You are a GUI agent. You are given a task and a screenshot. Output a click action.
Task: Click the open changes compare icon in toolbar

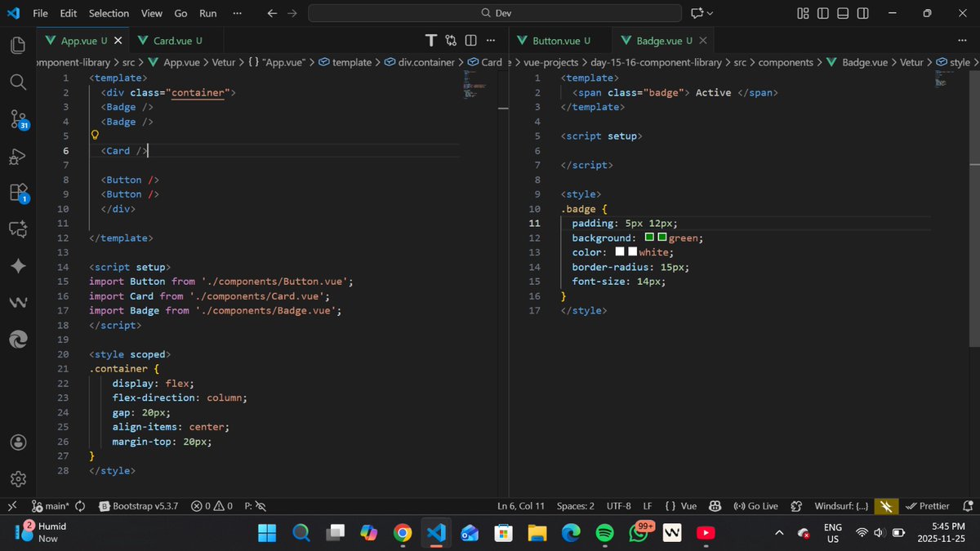tap(451, 40)
